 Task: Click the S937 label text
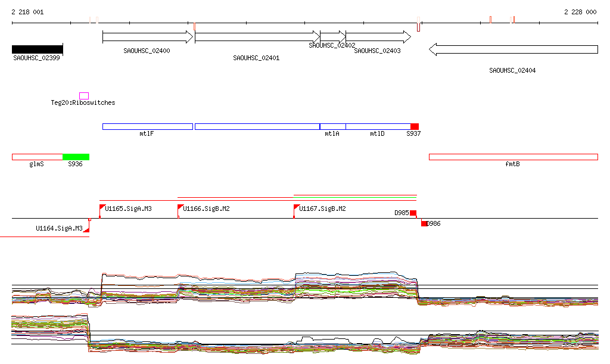coord(413,133)
